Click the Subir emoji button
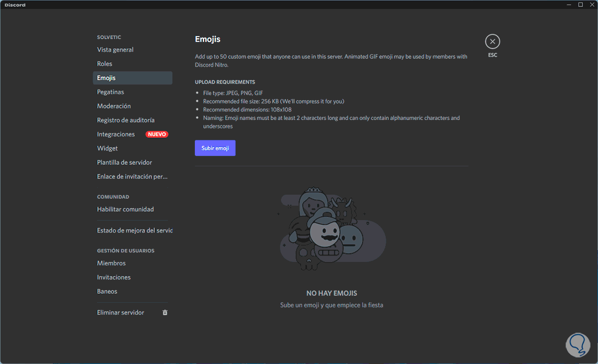Screen dimensions: 598x364 pos(215,148)
